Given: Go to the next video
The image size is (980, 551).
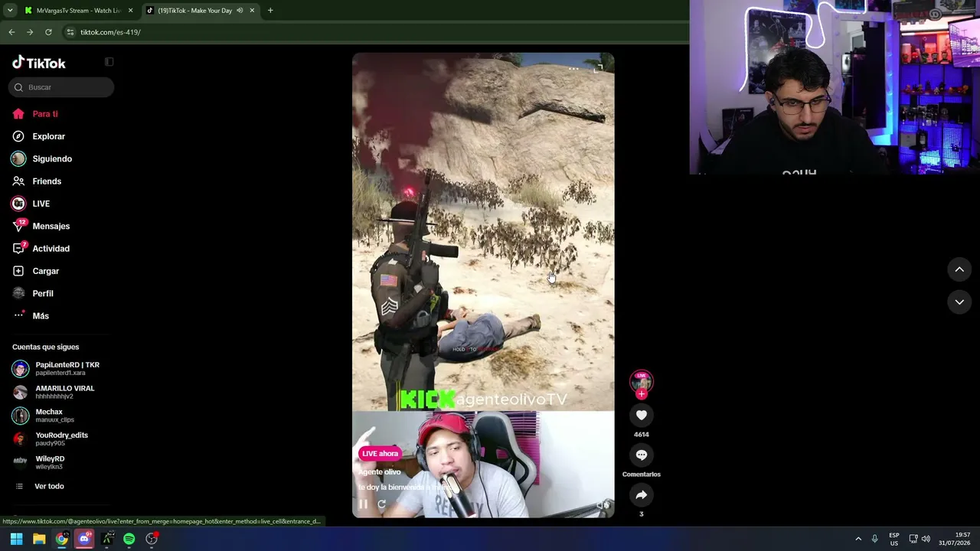Looking at the screenshot, I should [x=959, y=302].
